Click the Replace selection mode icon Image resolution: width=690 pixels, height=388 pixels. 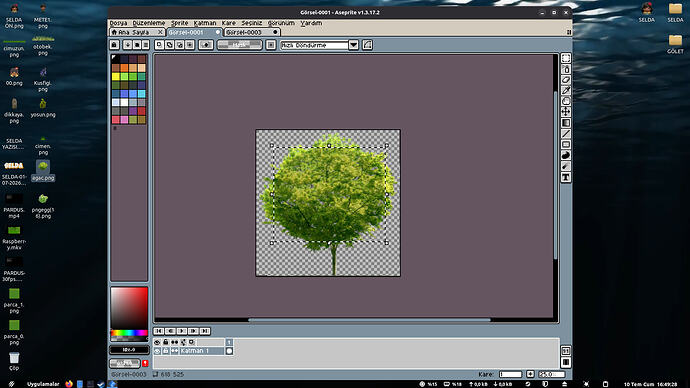(159, 45)
